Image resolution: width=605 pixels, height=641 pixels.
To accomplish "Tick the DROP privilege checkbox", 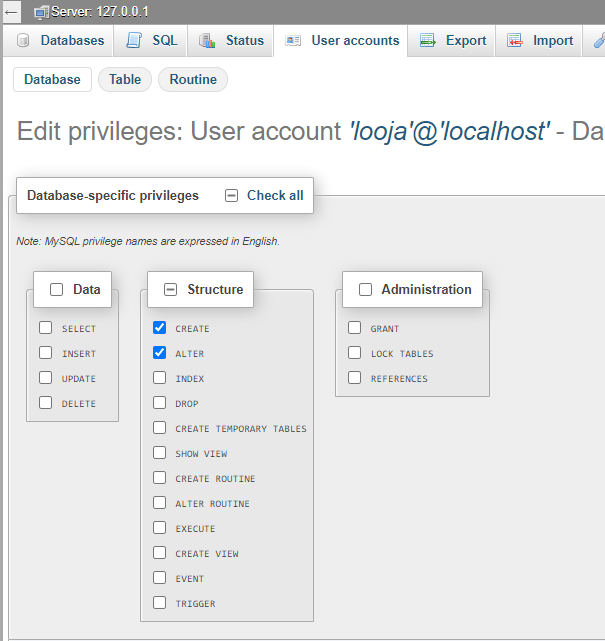I will tap(160, 403).
